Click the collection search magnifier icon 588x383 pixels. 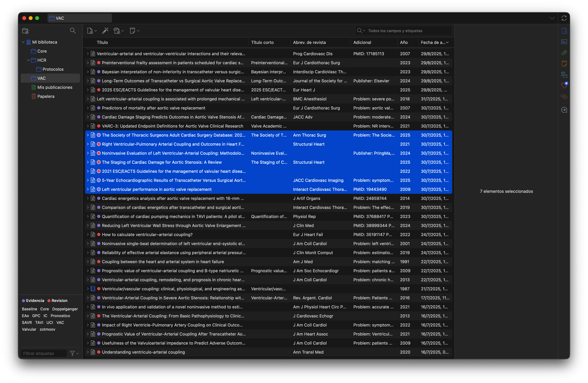click(73, 30)
